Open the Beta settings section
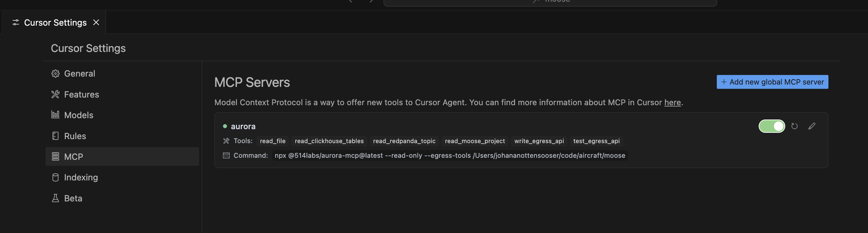The width and height of the screenshot is (868, 233). pos(122,198)
